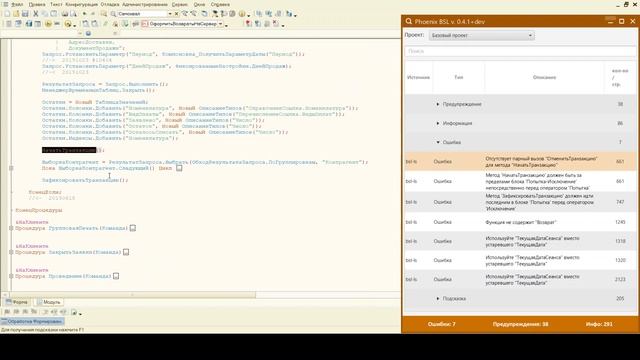
Task: Click the Тип column header
Action: pos(459,78)
